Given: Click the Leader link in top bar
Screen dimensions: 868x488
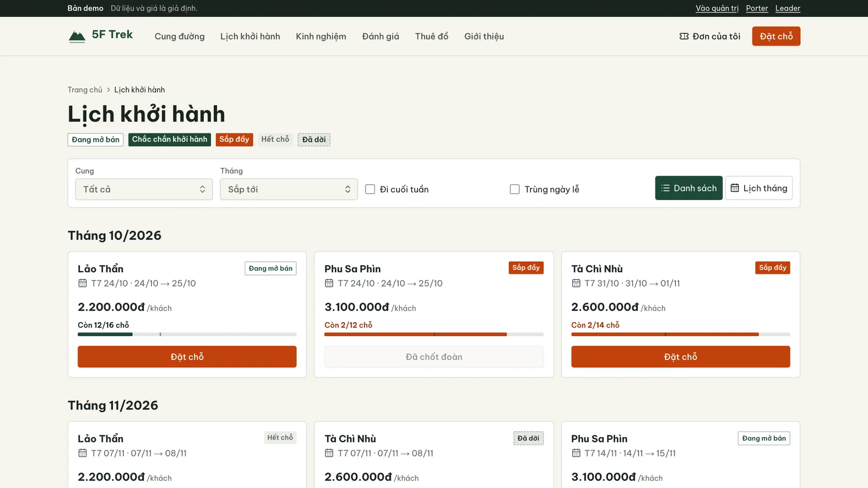Looking at the screenshot, I should (788, 8).
